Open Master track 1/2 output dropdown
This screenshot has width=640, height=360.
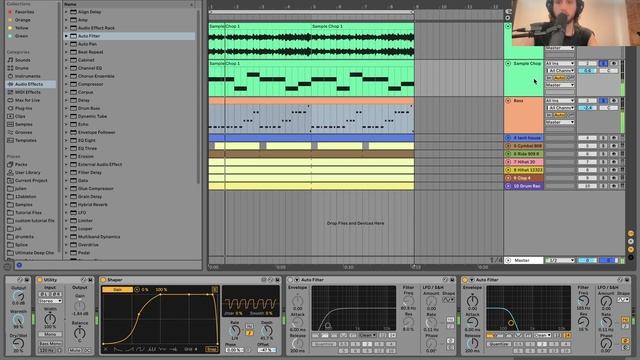coord(560,260)
